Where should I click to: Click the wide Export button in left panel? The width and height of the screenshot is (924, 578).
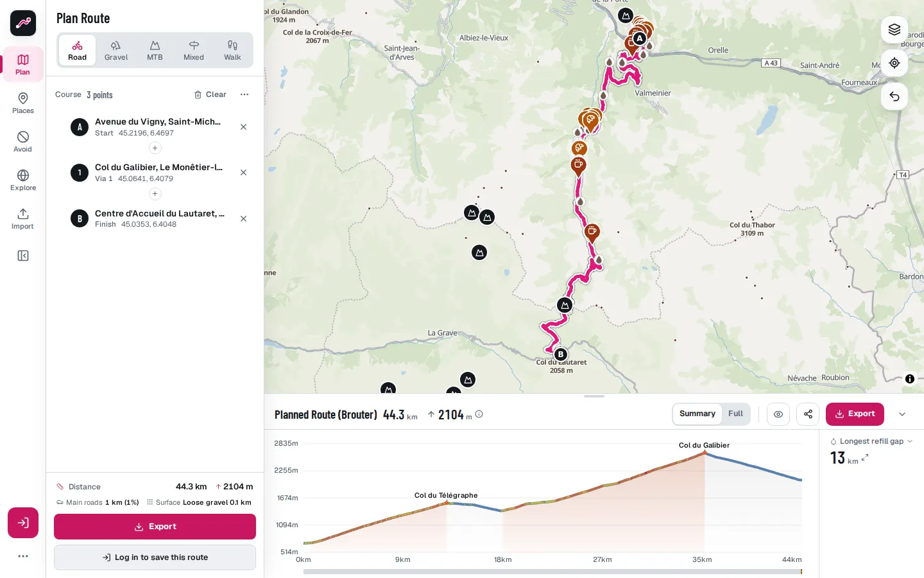pos(155,527)
